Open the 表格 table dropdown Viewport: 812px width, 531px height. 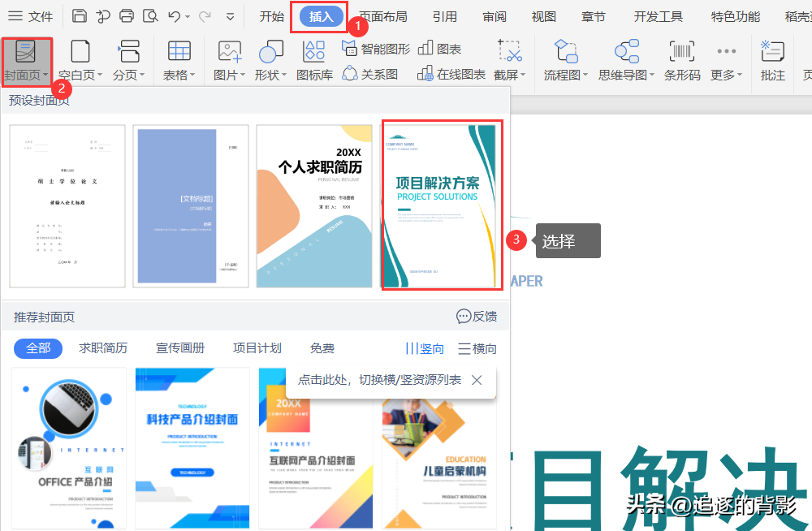179,62
